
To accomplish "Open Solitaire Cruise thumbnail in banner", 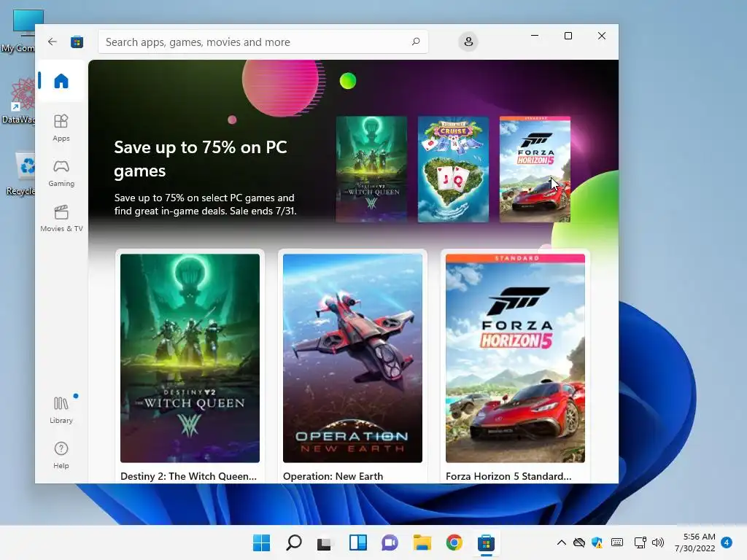I will coord(453,169).
